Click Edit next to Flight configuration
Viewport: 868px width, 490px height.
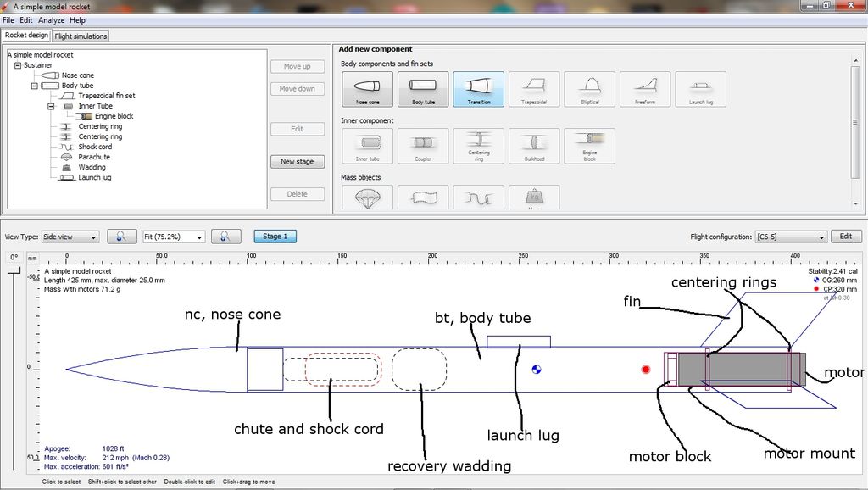pos(846,237)
